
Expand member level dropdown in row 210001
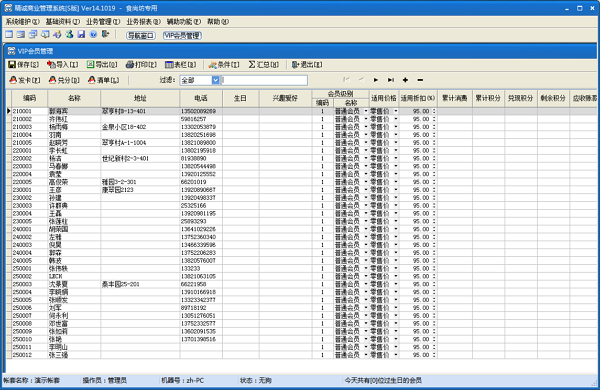[x=366, y=111]
